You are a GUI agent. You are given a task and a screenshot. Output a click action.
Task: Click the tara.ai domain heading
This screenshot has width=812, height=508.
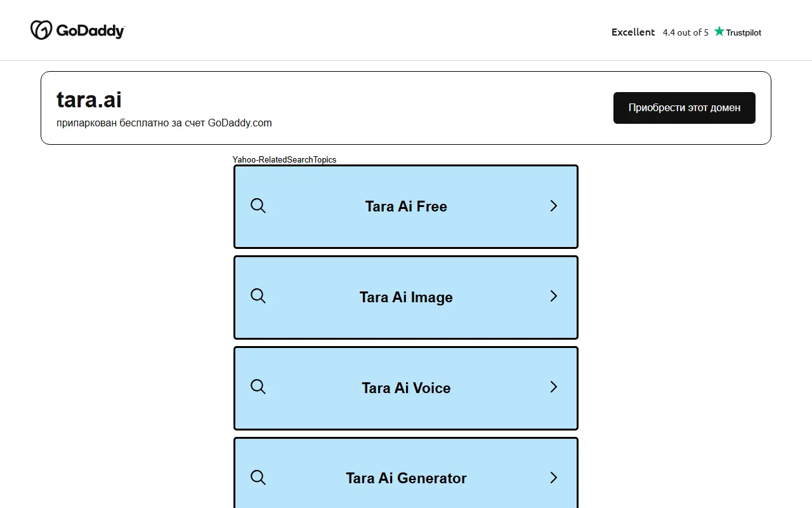coord(89,100)
